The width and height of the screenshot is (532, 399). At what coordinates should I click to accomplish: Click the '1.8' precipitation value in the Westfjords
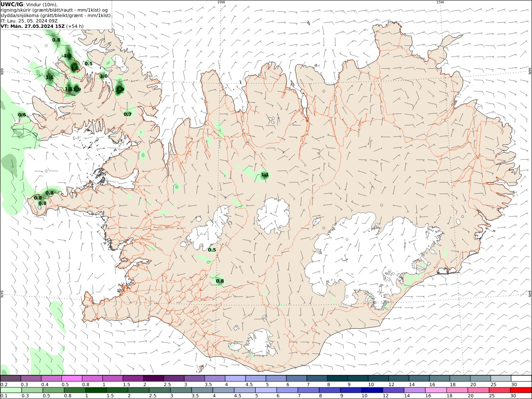75,68
